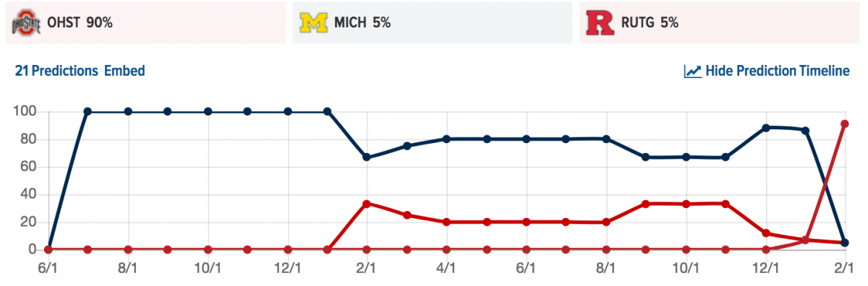This screenshot has height=286, width=868.
Task: Click the red point at 33 on first 2/1
Action: tap(367, 204)
